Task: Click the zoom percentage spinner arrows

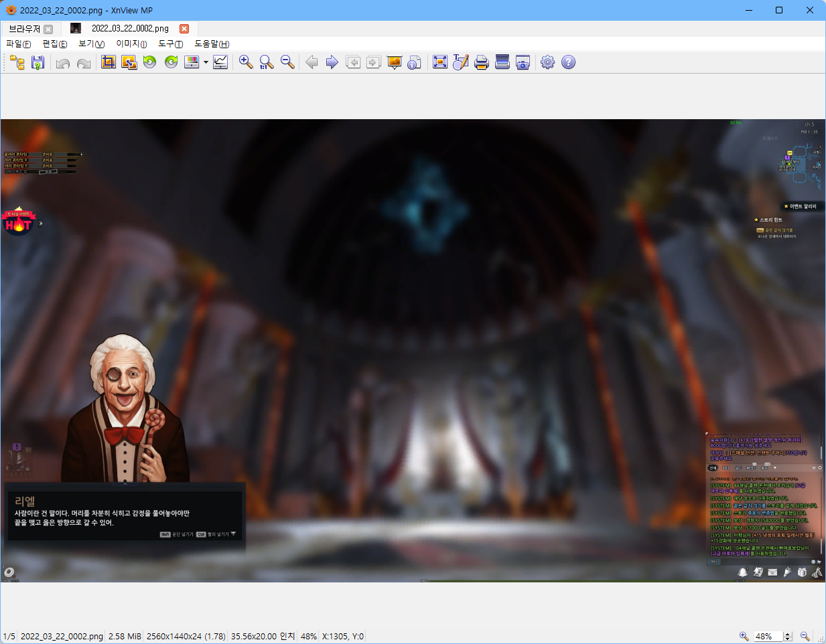Action: pyautogui.click(x=788, y=636)
